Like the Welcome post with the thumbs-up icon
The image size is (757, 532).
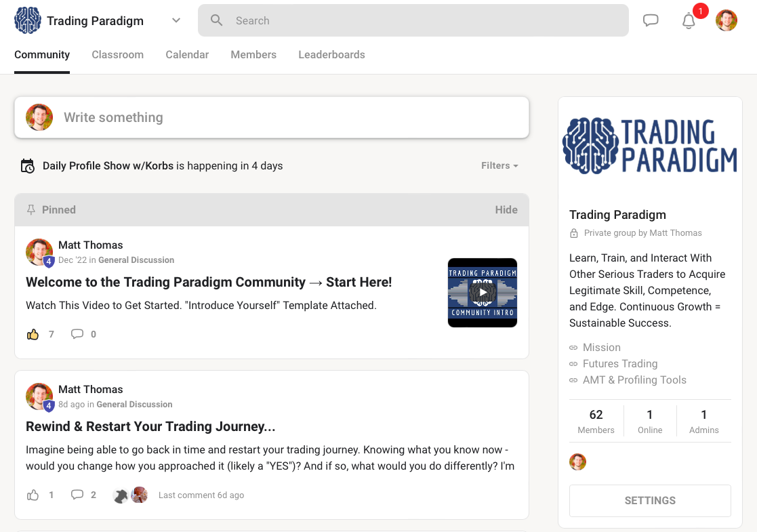tap(33, 333)
